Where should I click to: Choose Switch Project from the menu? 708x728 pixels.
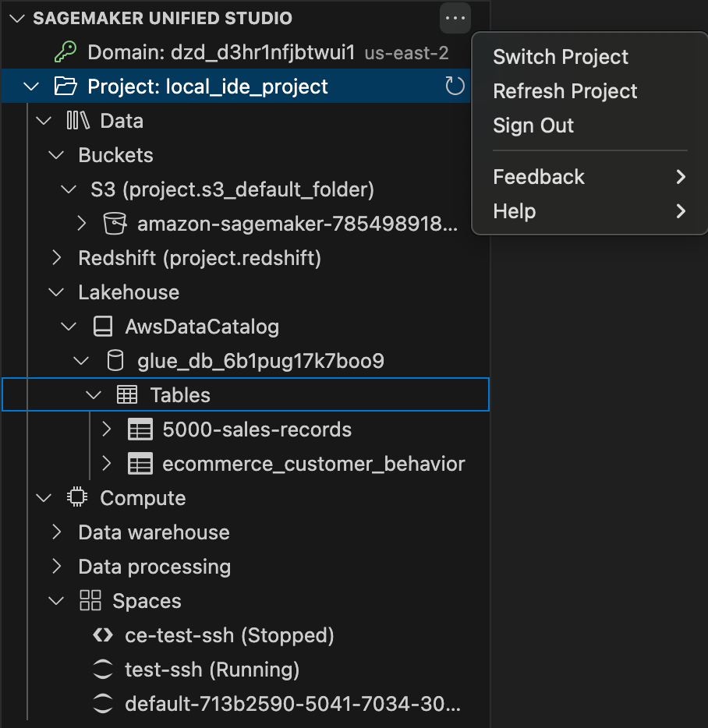(x=560, y=56)
